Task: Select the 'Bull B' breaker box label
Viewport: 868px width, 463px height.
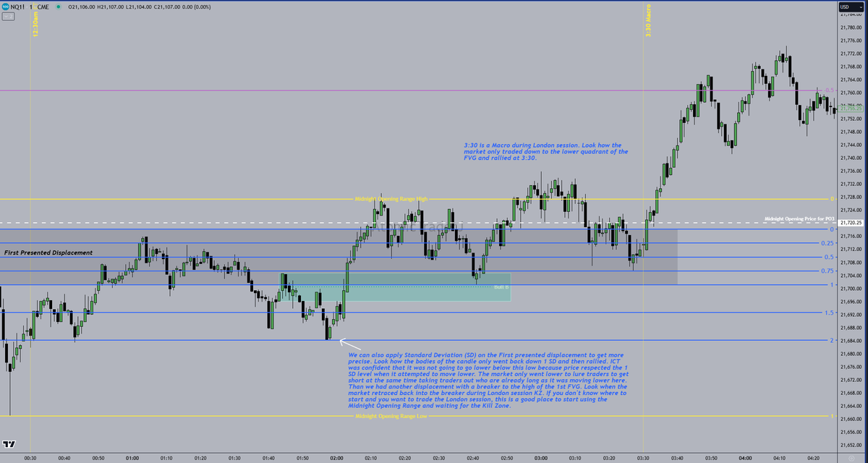Action: coord(501,287)
